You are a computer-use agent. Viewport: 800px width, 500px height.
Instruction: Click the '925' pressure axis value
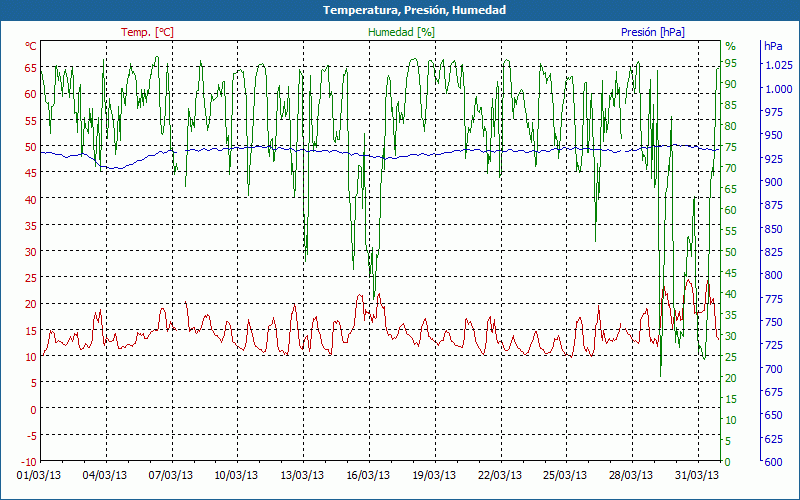pyautogui.click(x=772, y=159)
